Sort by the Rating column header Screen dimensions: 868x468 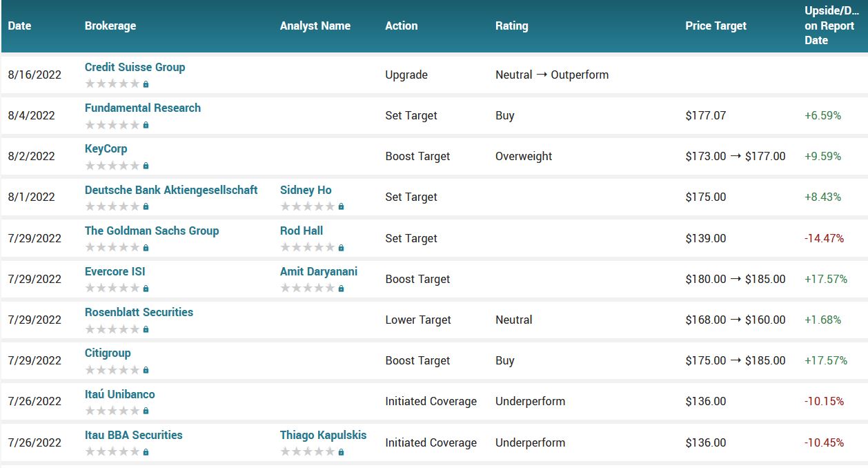(512, 26)
